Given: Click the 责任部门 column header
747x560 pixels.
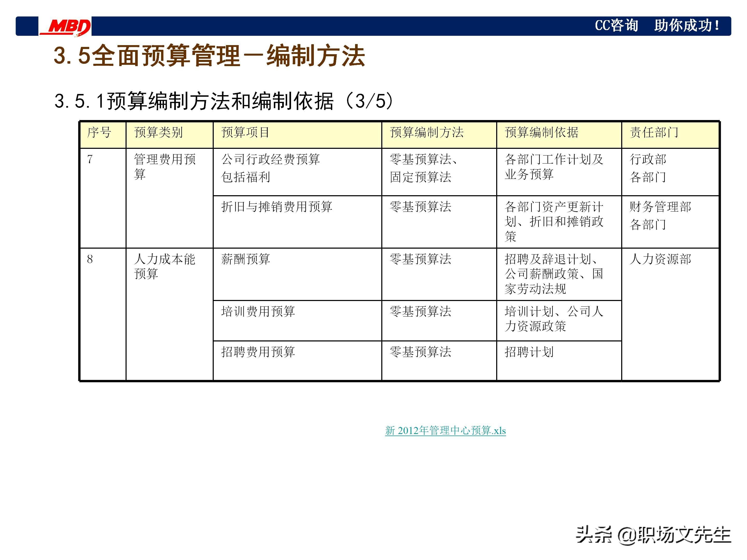Looking at the screenshot, I should (670, 135).
